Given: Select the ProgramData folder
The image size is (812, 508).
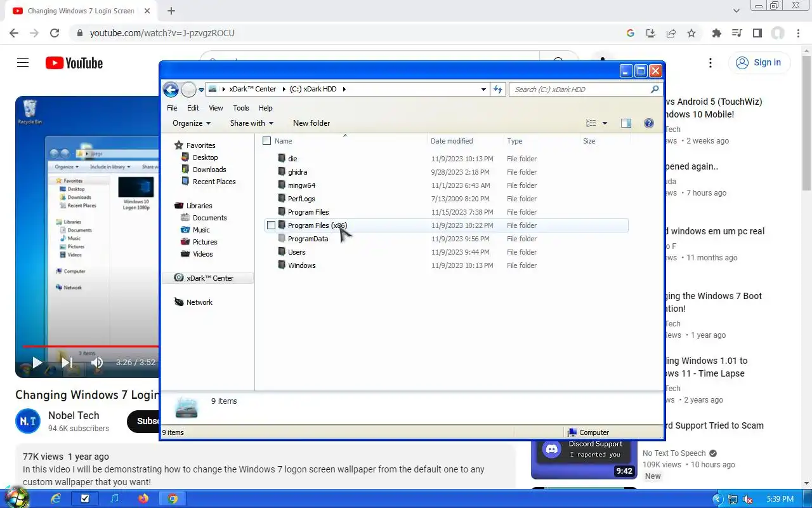Looking at the screenshot, I should [x=308, y=239].
